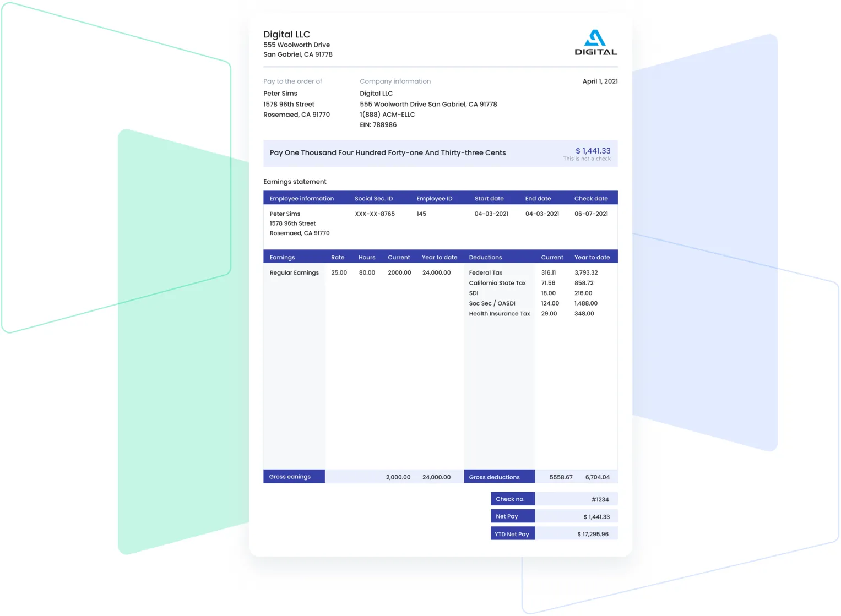
Task: Select the phone '1(888) ACM-ELLC'
Action: (387, 115)
